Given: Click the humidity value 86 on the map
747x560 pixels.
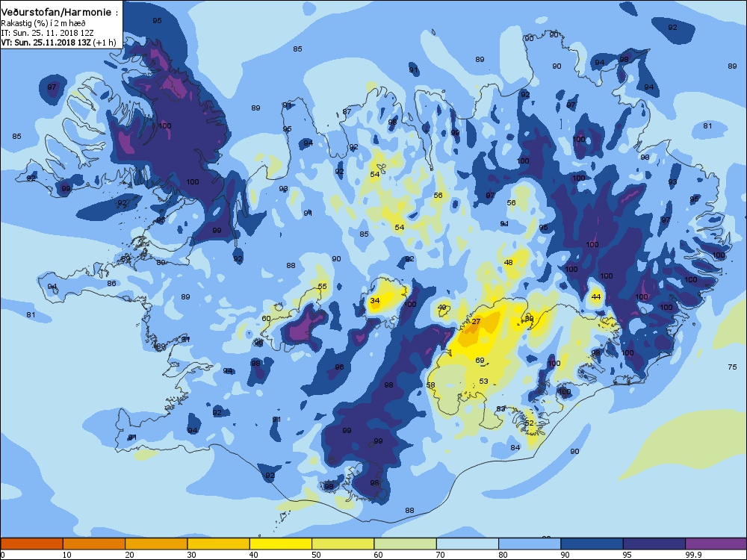Looking at the screenshot, I should click(x=111, y=283).
